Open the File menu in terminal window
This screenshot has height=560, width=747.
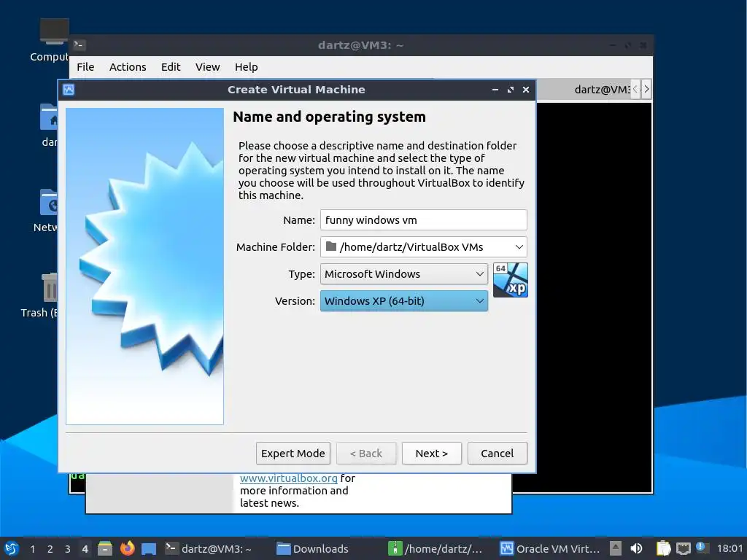85,66
